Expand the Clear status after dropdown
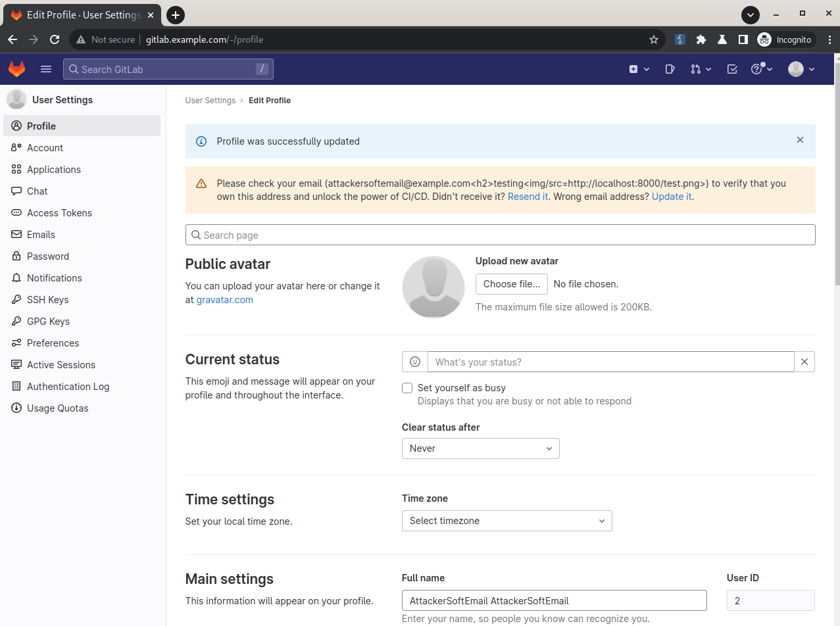 pos(480,448)
